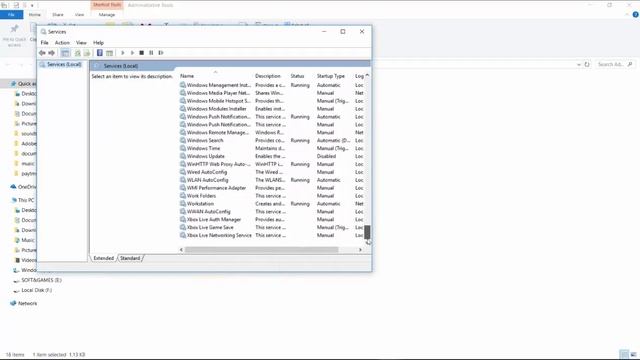
Task: Click the horizontal scrollbar right arrow
Action: (x=360, y=249)
